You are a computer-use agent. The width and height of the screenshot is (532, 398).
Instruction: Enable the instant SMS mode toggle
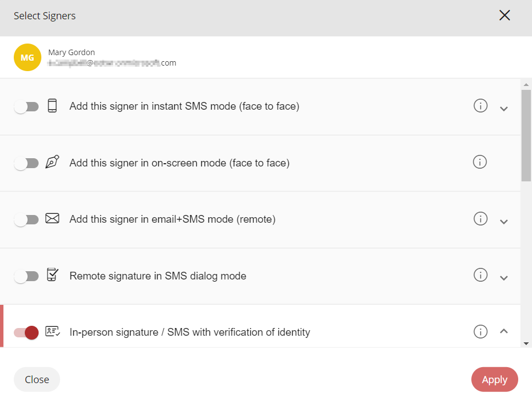[26, 106]
